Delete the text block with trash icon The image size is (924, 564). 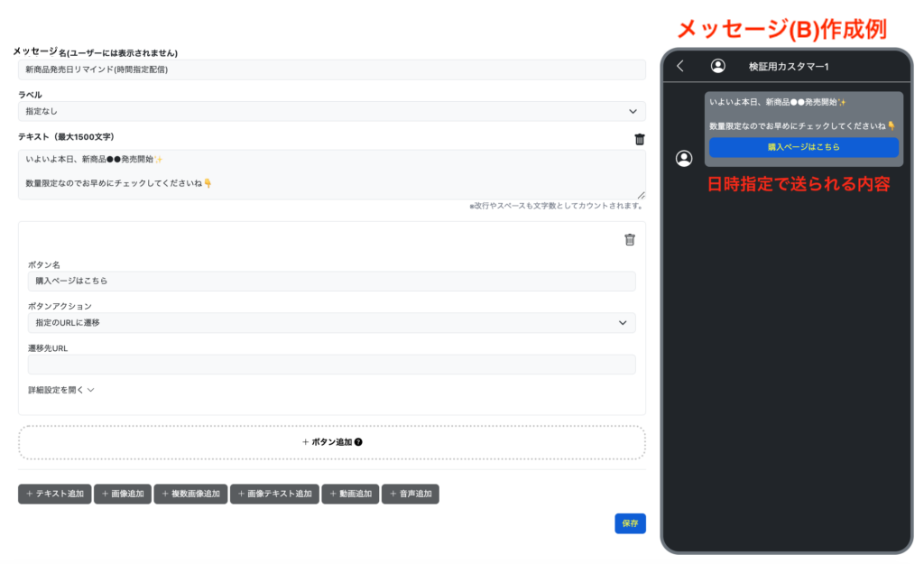click(x=640, y=139)
